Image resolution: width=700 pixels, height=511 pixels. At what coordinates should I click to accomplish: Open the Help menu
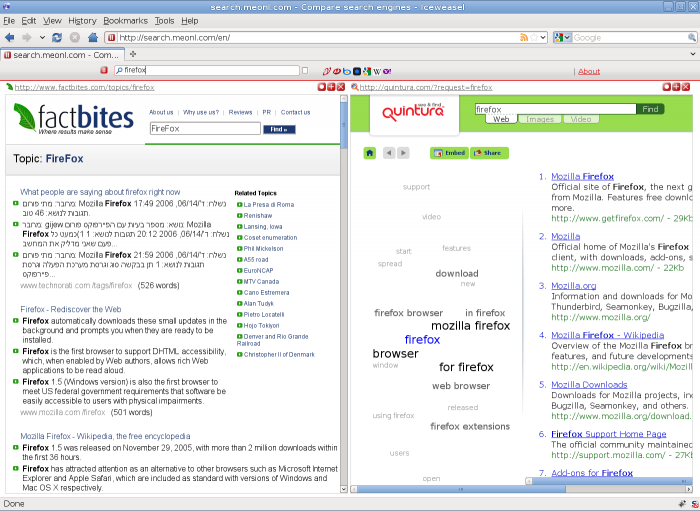point(190,21)
